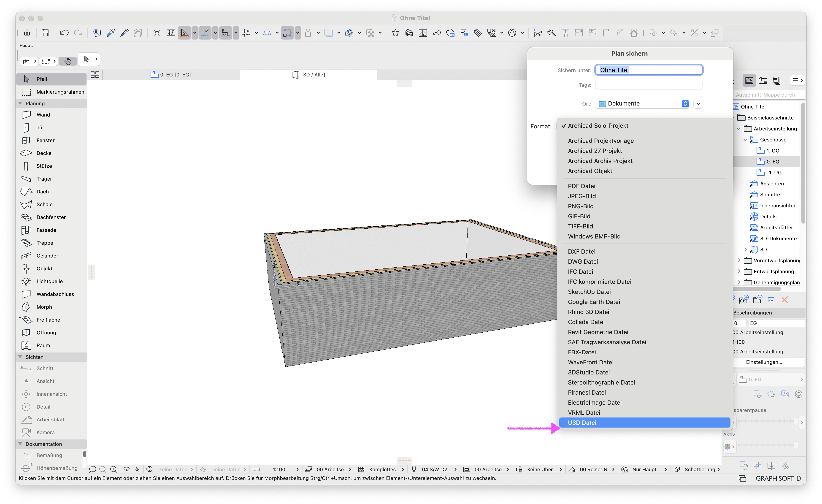Choose Archicad Projektvorlage format

click(644, 141)
